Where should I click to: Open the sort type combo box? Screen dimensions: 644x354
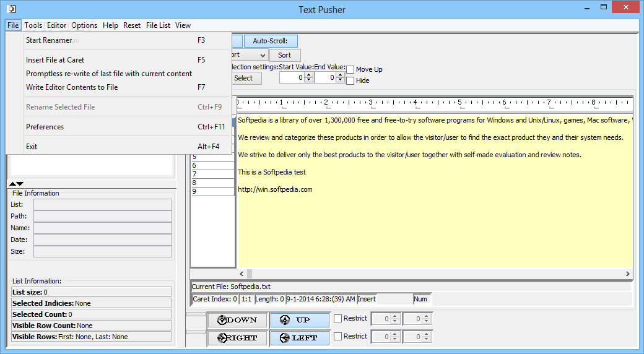click(x=263, y=54)
